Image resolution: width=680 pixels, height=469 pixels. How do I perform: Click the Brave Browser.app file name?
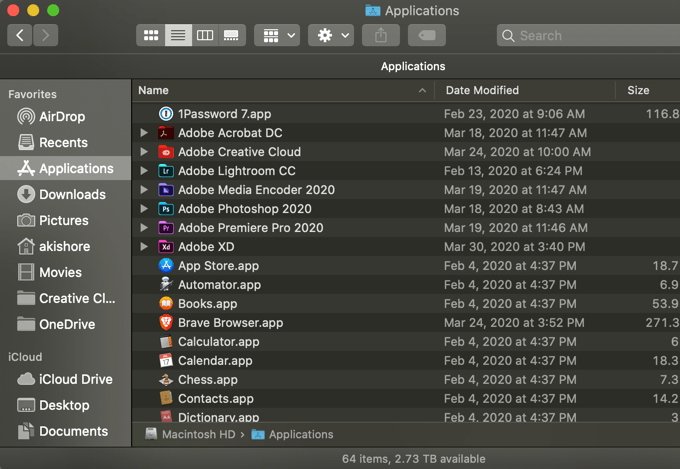click(x=231, y=322)
